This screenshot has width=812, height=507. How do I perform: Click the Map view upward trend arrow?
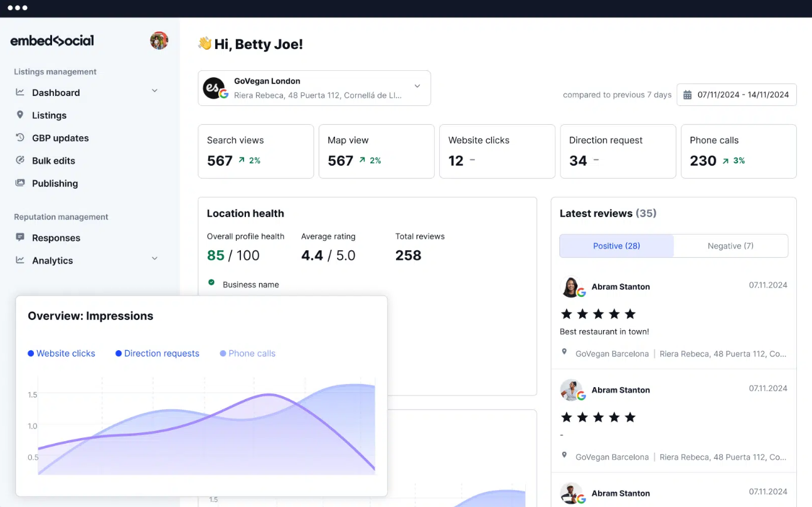pos(362,161)
